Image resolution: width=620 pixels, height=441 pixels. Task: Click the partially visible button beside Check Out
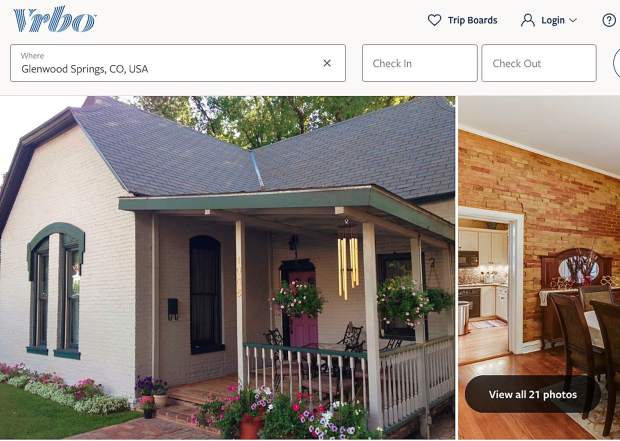tap(616, 63)
